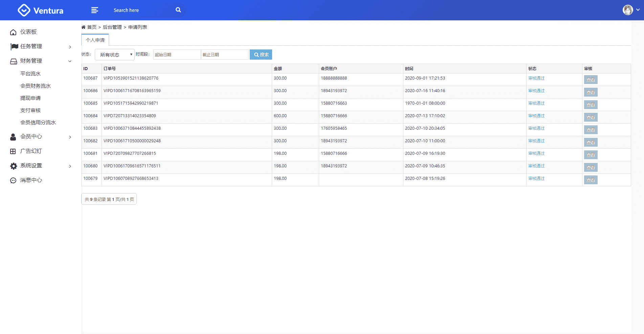
Task: Collapse the 财务管理 submenu chevron
Action: [x=70, y=61]
